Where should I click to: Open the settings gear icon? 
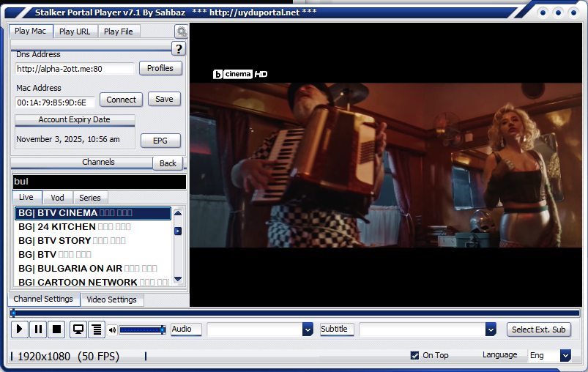click(182, 32)
